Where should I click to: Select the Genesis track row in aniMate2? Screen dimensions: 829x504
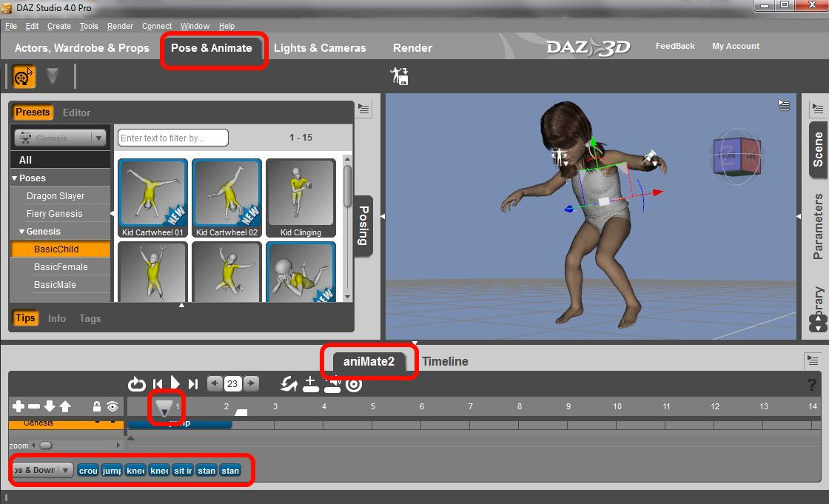66,423
